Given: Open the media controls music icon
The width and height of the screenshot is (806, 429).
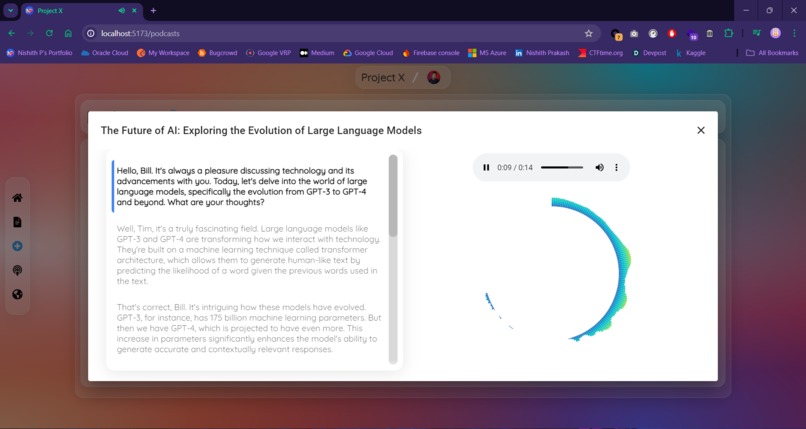Looking at the screenshot, I should click(x=756, y=33).
